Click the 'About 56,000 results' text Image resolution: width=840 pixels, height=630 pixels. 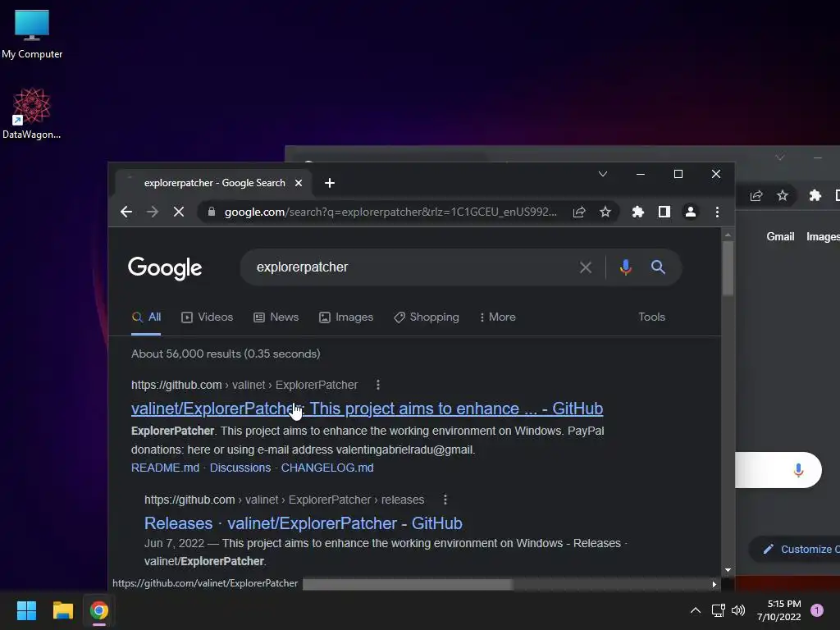tap(226, 354)
